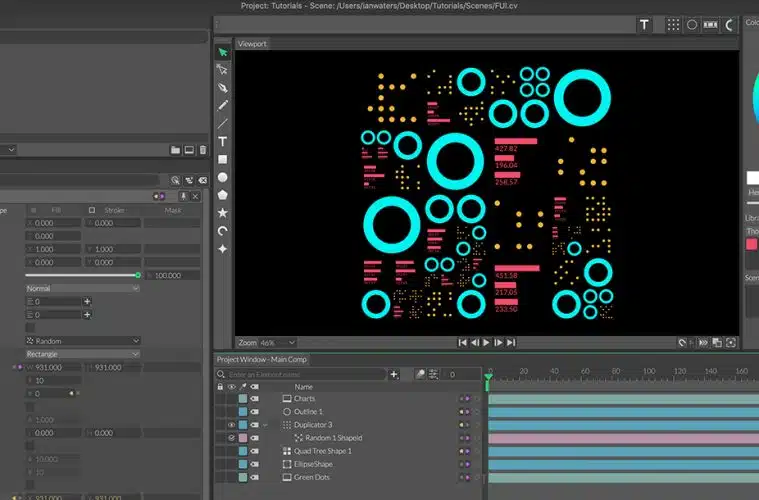Toggle visibility of the Duplicator 3 layer
Screen dimensions: 759x500
231,425
